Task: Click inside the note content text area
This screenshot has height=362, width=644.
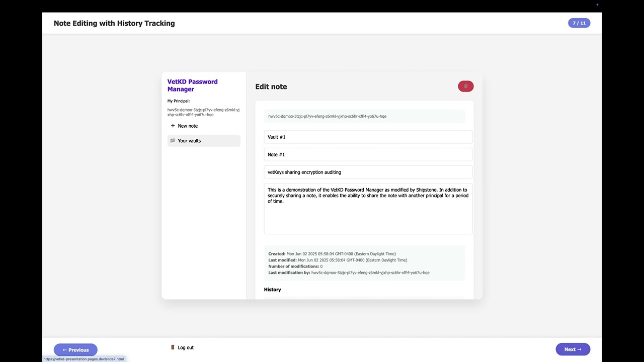Action: 368,209
